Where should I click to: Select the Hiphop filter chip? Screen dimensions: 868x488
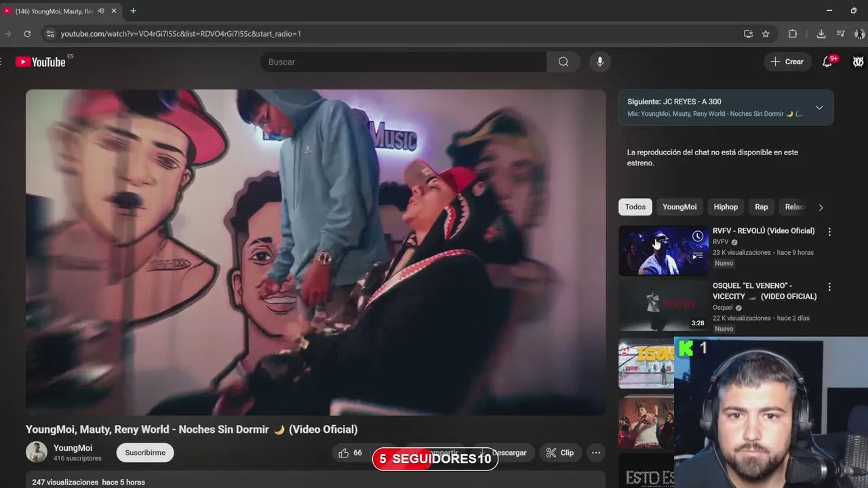click(x=726, y=207)
